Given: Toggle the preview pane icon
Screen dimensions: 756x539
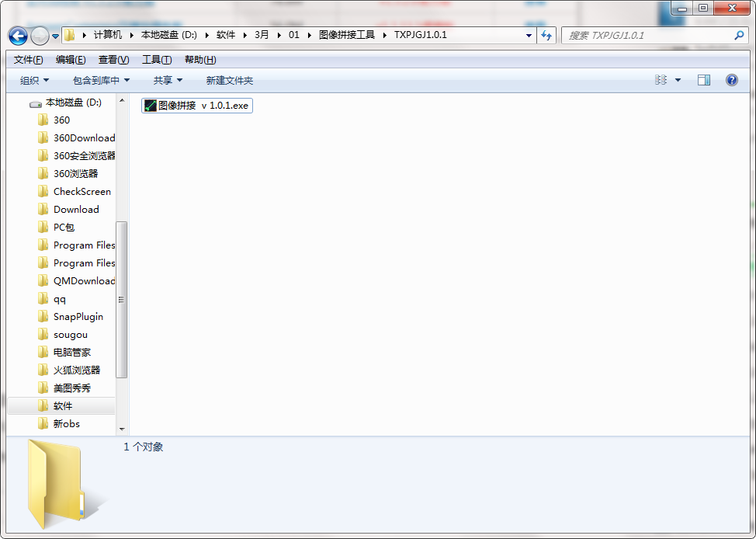Looking at the screenshot, I should tap(704, 80).
